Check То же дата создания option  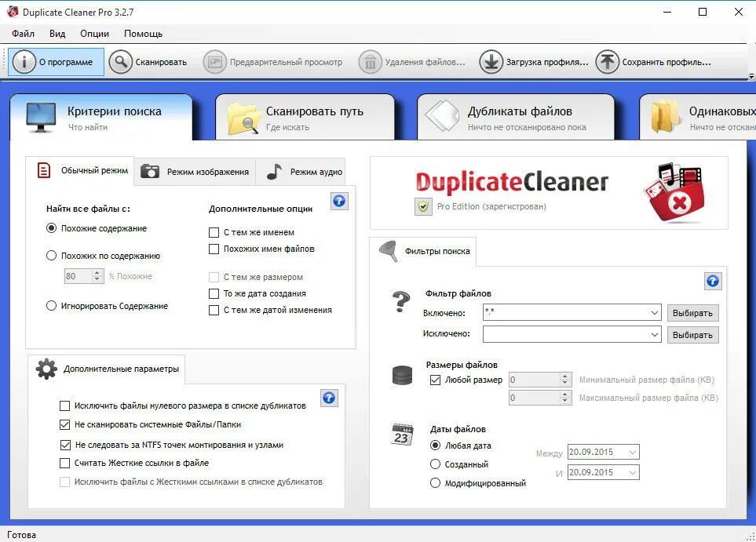214,293
